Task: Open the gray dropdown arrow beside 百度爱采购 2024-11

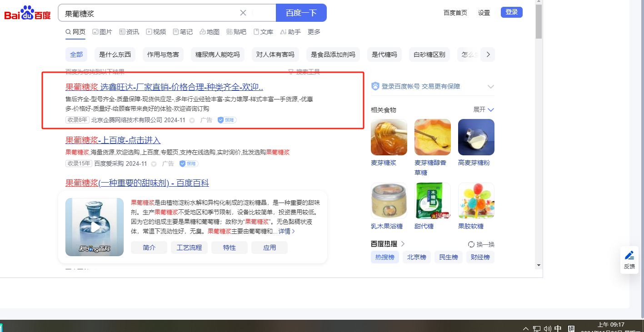Action: pos(154,164)
